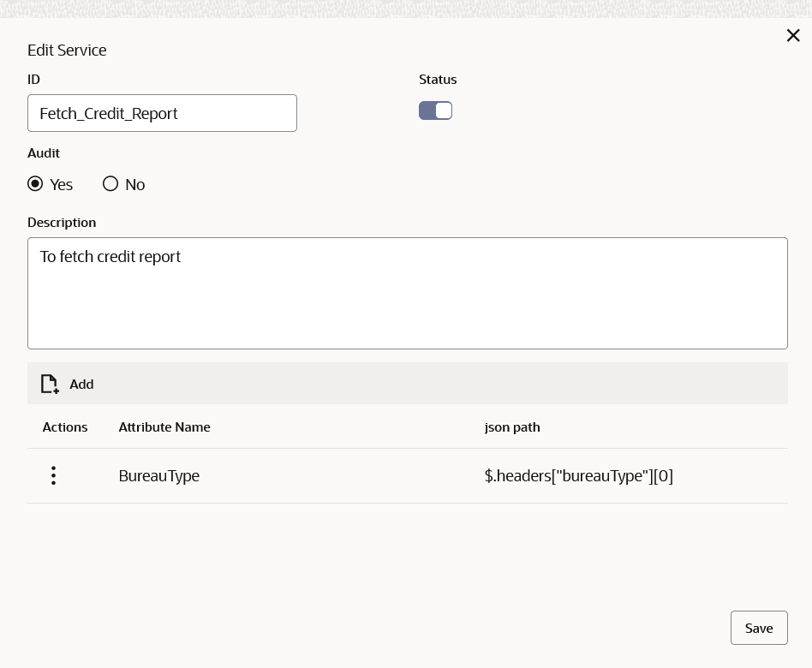Click the Attribute Name column header

pyautogui.click(x=164, y=427)
